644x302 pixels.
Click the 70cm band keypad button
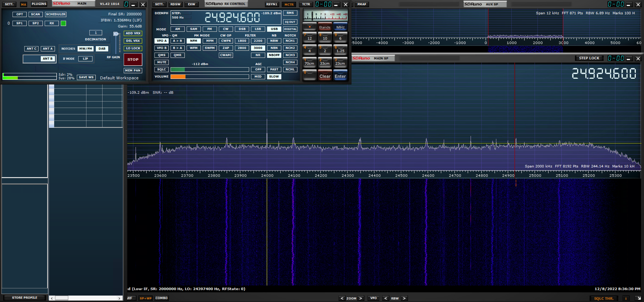click(309, 62)
